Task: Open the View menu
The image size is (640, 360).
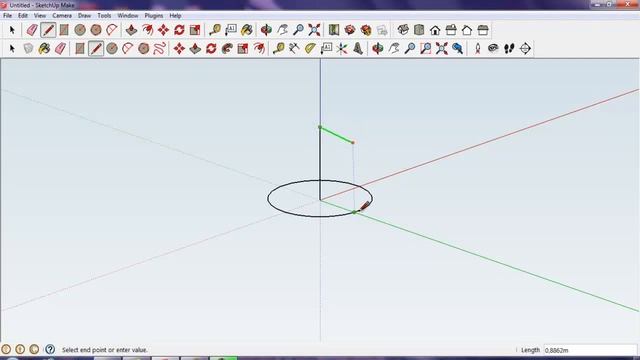Action: pos(40,16)
